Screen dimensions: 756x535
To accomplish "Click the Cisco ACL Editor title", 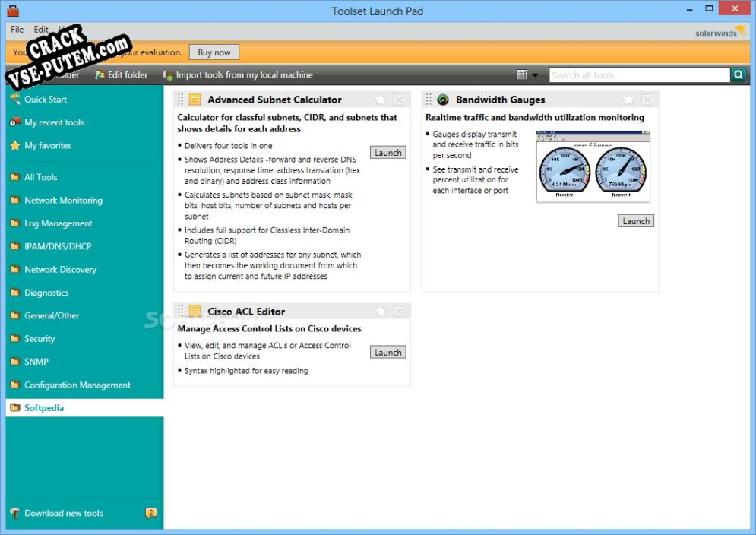I will pyautogui.click(x=246, y=312).
